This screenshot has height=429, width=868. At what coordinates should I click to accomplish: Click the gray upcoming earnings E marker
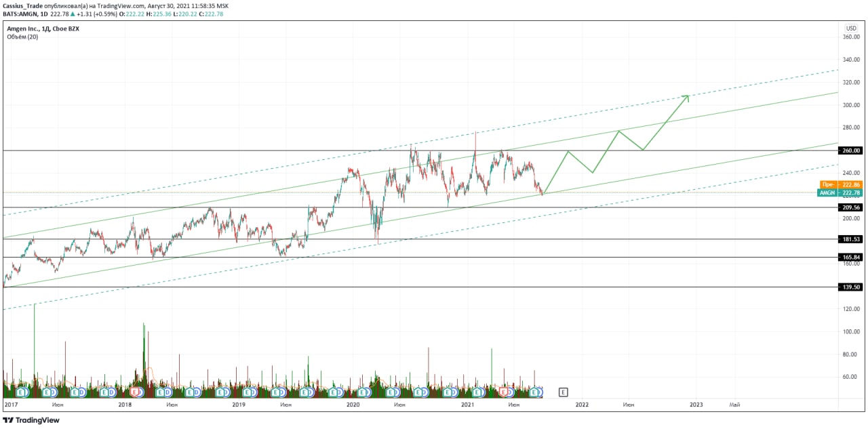(563, 392)
